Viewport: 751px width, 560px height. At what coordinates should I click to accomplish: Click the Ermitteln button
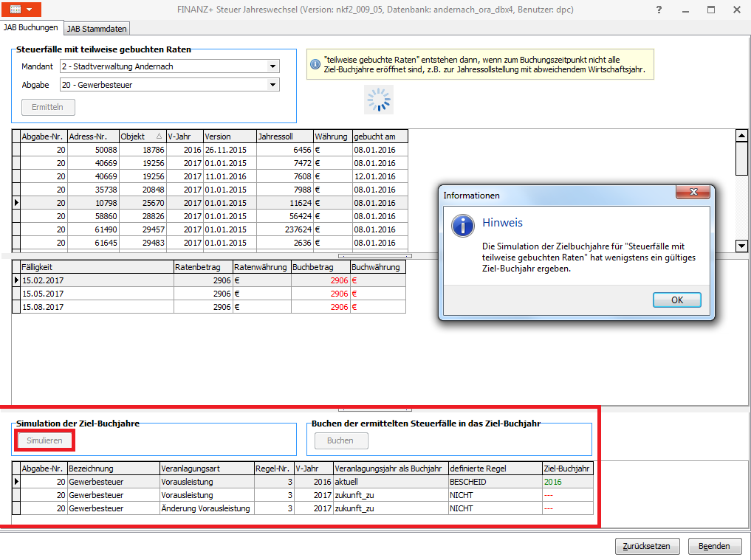pos(48,107)
